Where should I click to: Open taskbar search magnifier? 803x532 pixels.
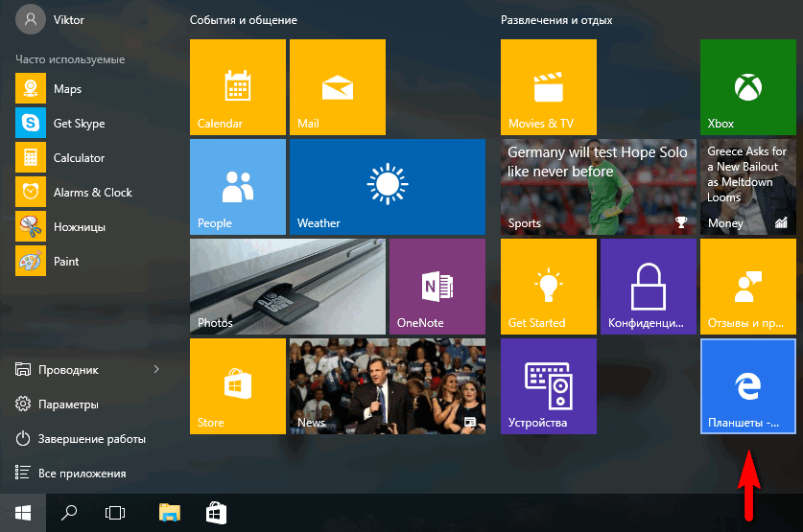pyautogui.click(x=69, y=513)
